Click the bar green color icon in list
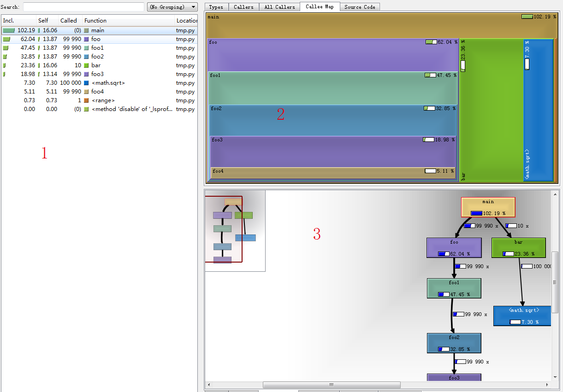563x392 pixels. (x=86, y=65)
